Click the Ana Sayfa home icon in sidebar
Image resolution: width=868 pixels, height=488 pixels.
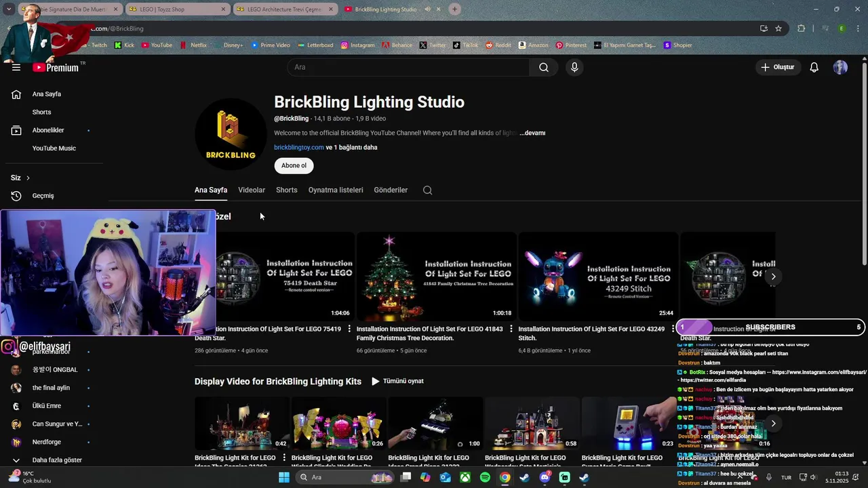[16, 94]
